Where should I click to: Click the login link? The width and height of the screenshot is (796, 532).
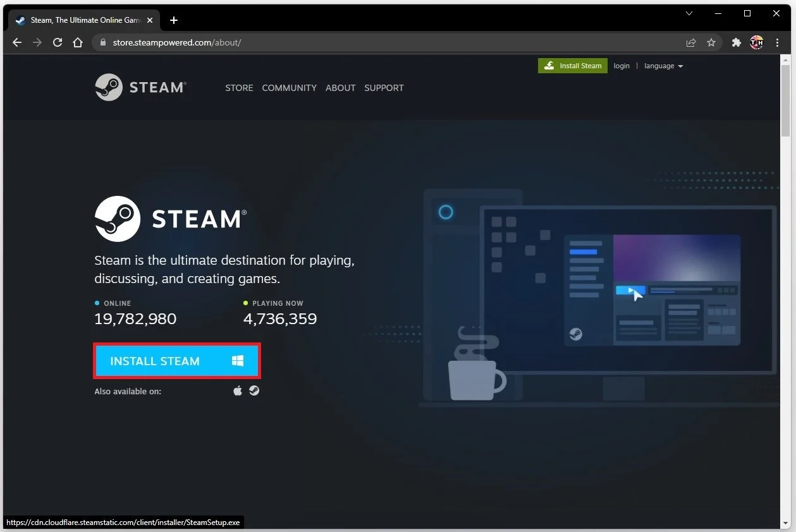click(x=621, y=66)
